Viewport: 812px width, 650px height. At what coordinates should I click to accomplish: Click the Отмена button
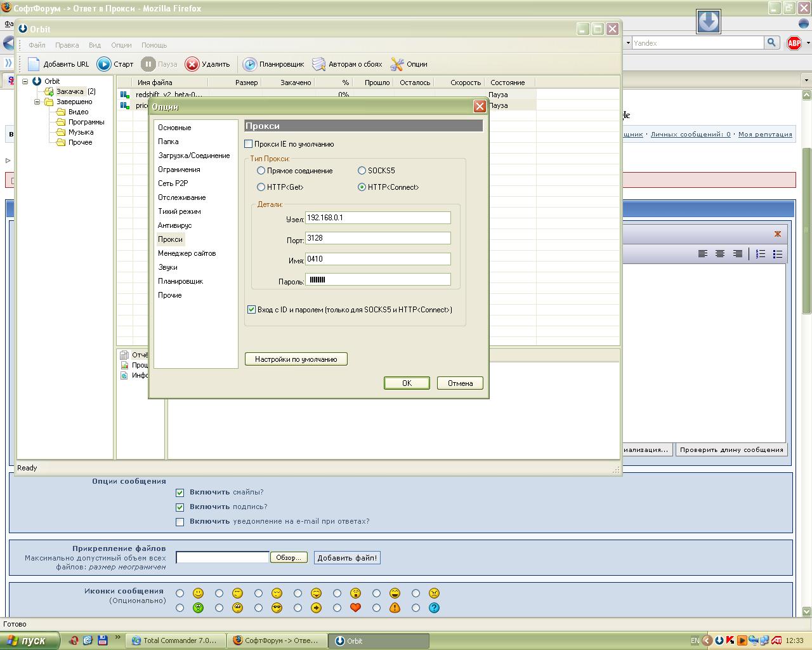tap(460, 383)
